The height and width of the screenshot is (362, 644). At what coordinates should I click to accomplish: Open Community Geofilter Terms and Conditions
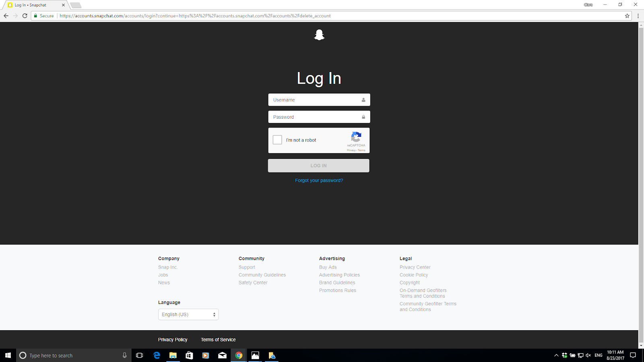428,306
